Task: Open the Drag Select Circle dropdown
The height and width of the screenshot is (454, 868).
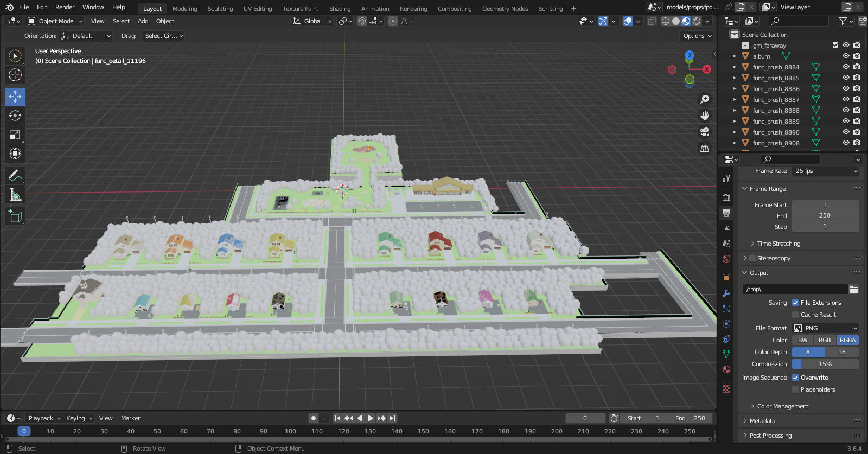Action: tap(163, 36)
